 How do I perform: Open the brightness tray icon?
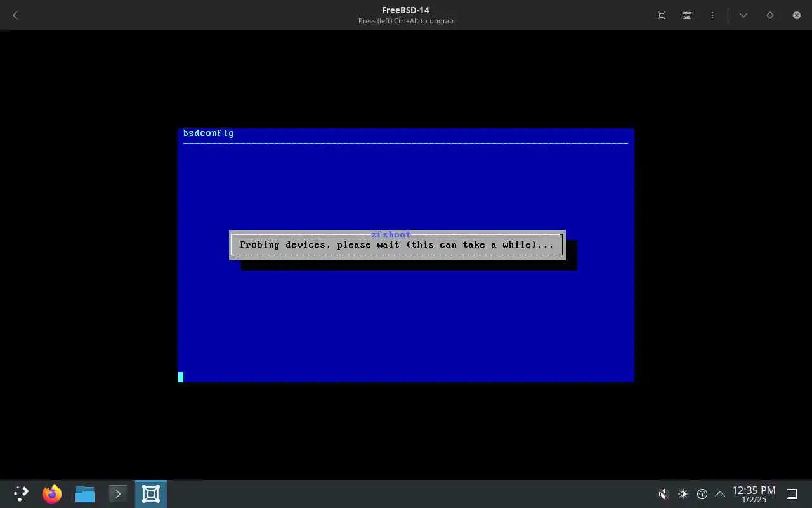pos(683,494)
